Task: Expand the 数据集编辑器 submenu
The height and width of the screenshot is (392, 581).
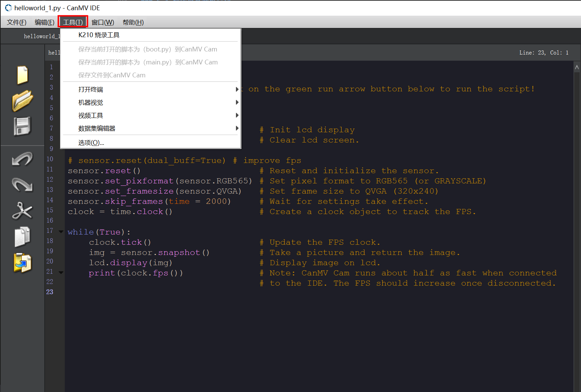Action: tap(150, 128)
